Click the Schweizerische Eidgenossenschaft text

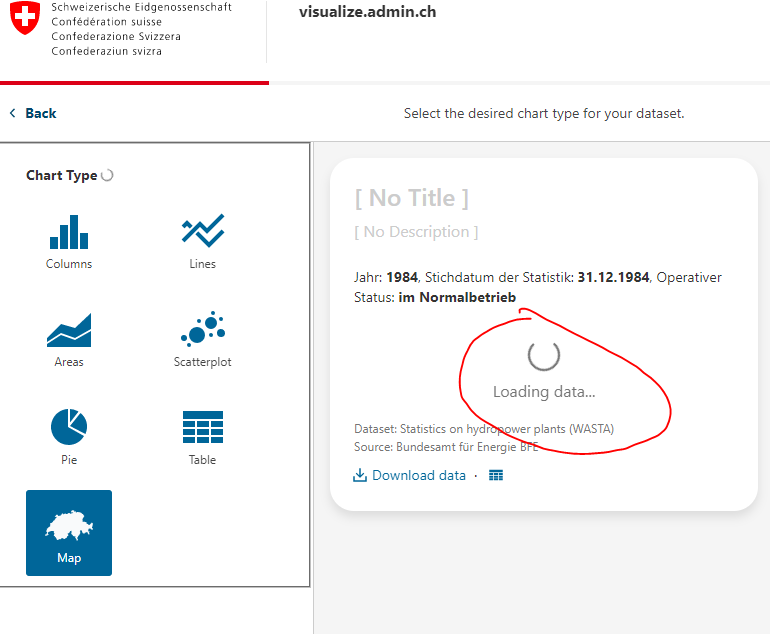[141, 7]
